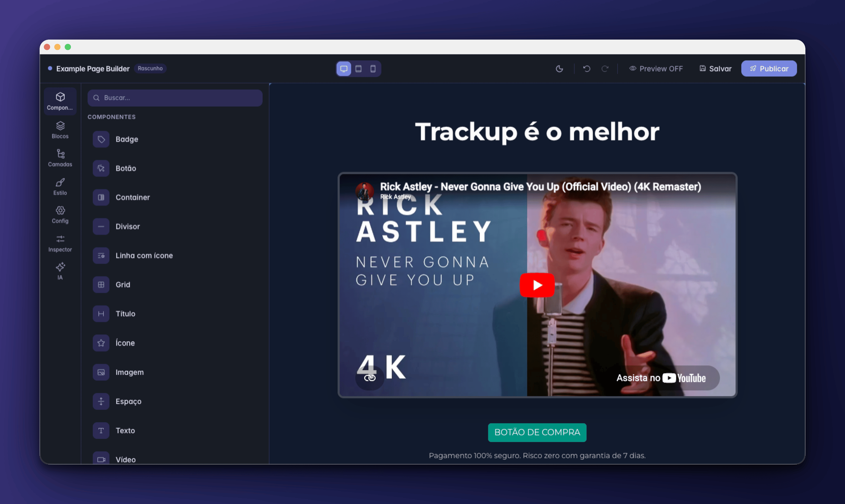Click the Salvar button
The height and width of the screenshot is (504, 845).
(x=715, y=69)
